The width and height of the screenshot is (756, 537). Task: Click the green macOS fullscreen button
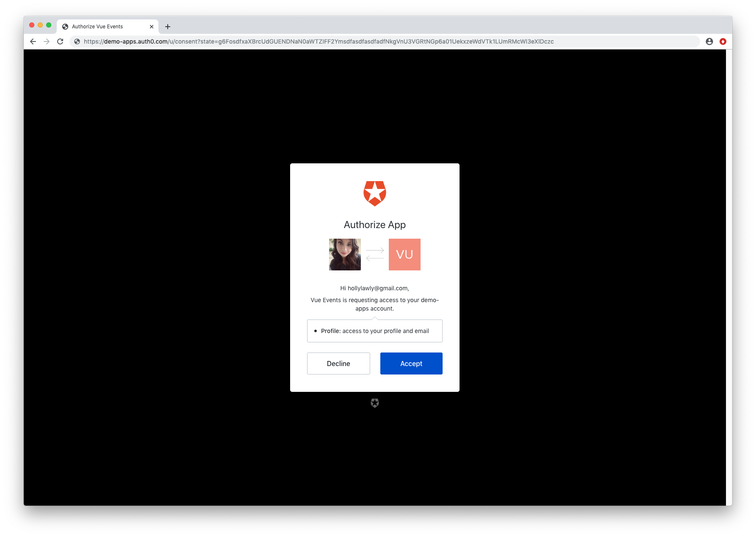pos(49,25)
